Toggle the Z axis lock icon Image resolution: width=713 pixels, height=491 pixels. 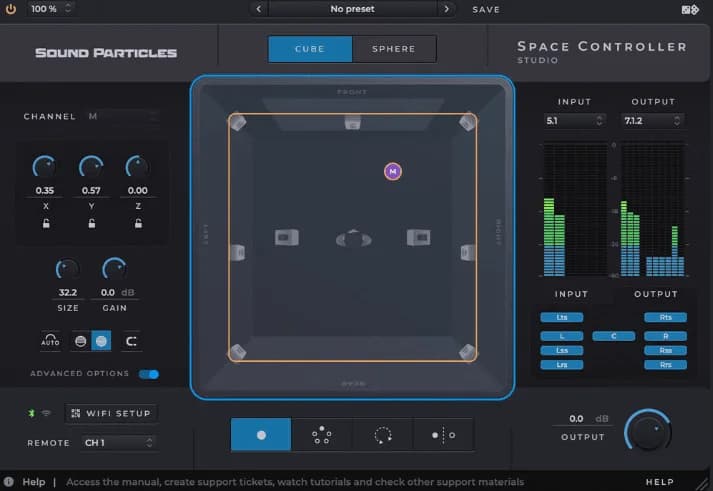pos(138,223)
